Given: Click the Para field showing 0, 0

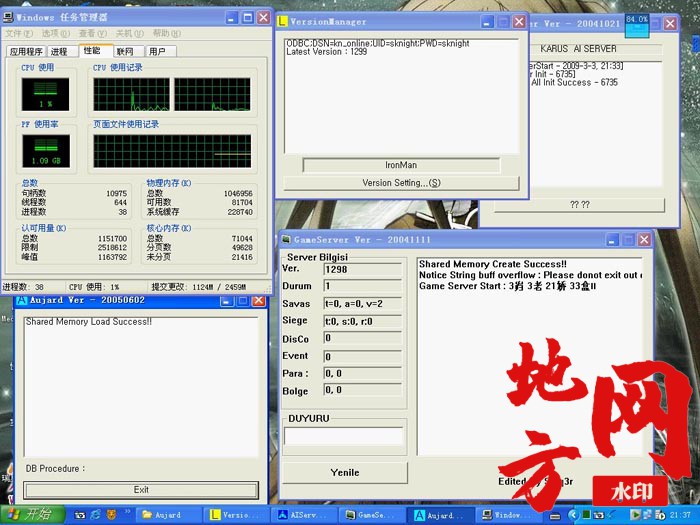Looking at the screenshot, I should click(x=362, y=373).
